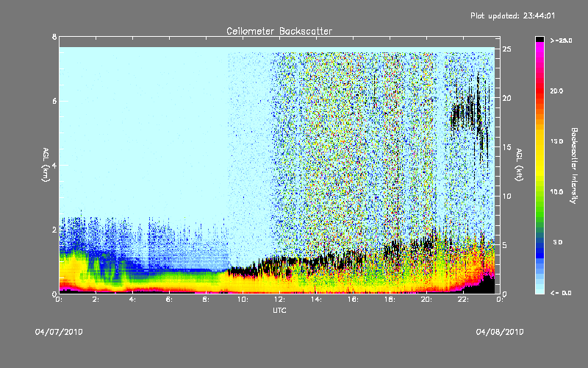Click the "25" tick on kft axis
The image size is (588, 368).
tap(506, 49)
